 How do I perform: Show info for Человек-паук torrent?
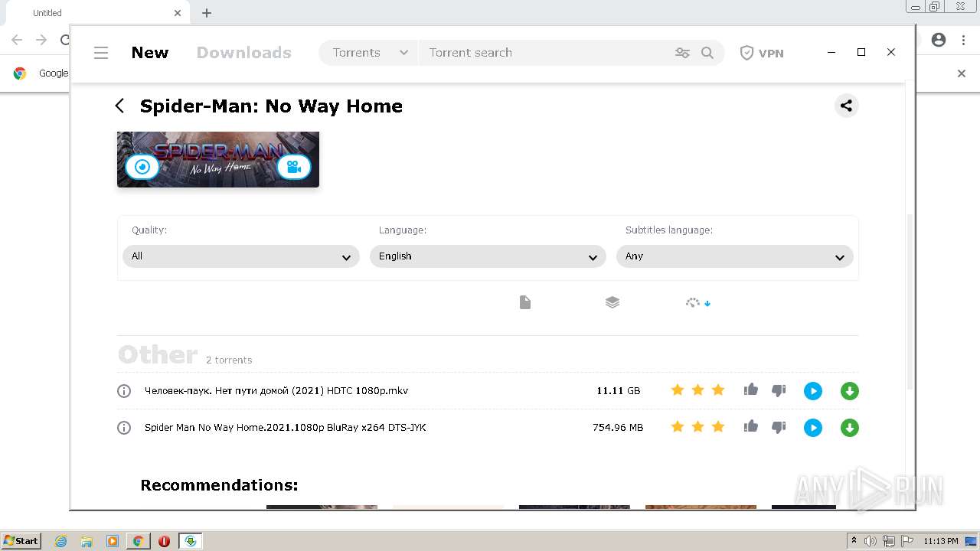pyautogui.click(x=124, y=391)
